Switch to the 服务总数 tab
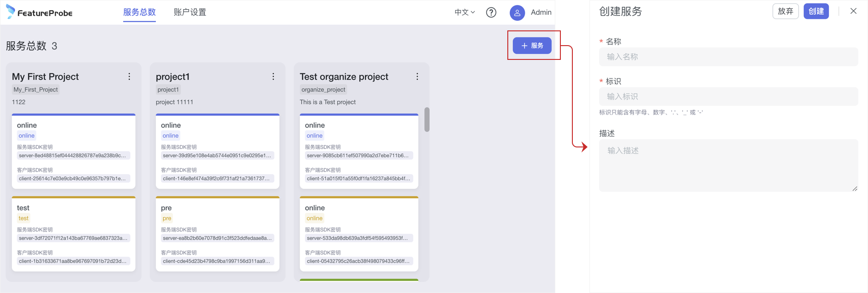868x293 pixels. 139,12
